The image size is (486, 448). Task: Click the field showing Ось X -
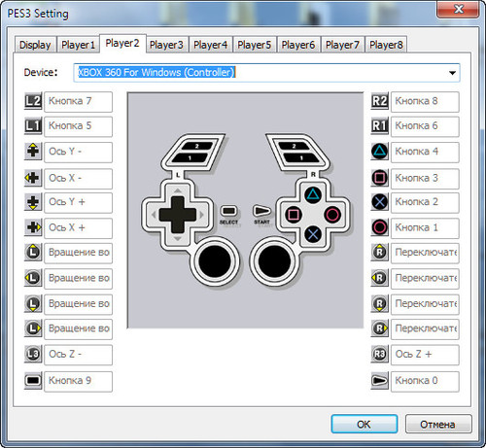78,179
